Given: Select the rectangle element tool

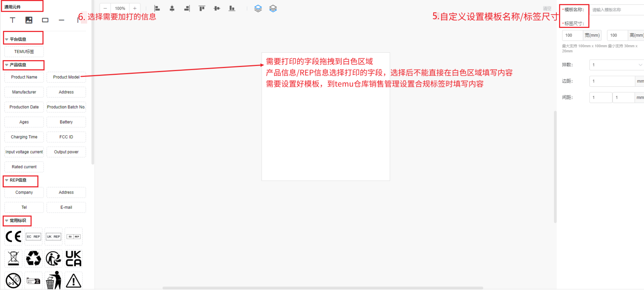Looking at the screenshot, I should (x=45, y=20).
